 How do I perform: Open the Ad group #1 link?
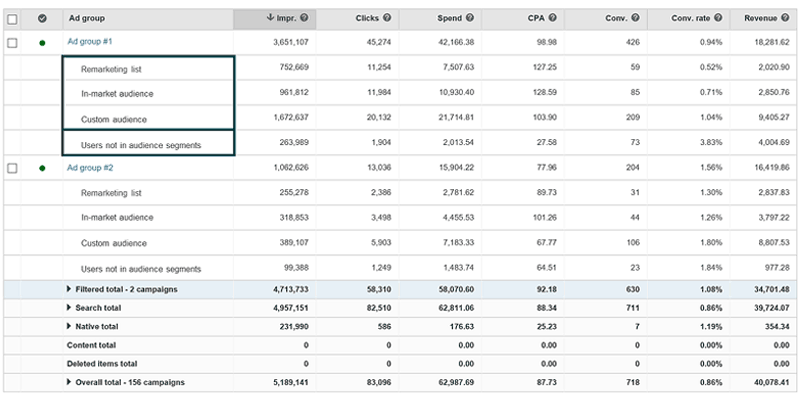[x=89, y=43]
